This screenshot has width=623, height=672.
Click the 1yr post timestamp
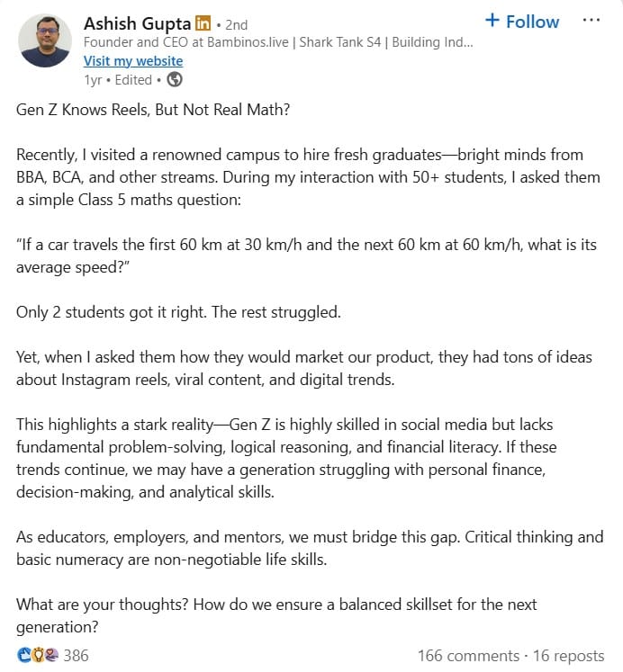pyautogui.click(x=92, y=79)
